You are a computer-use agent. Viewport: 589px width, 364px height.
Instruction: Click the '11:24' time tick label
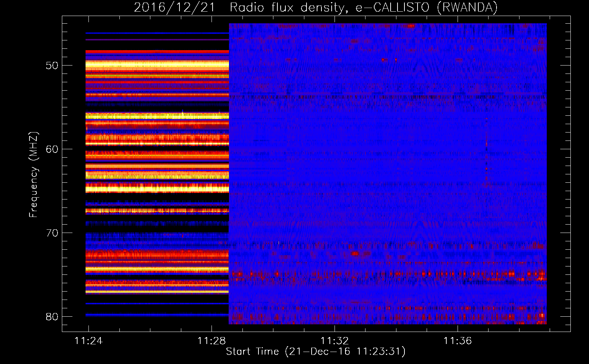point(88,341)
